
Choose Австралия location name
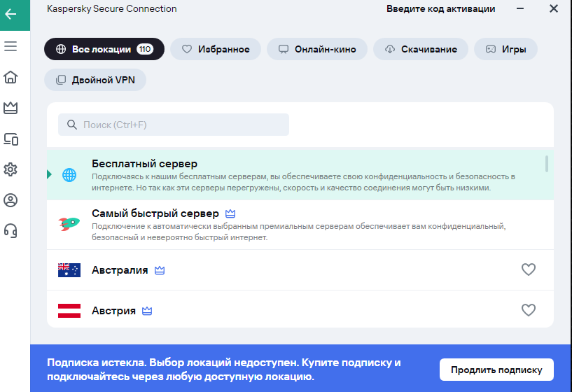(120, 270)
